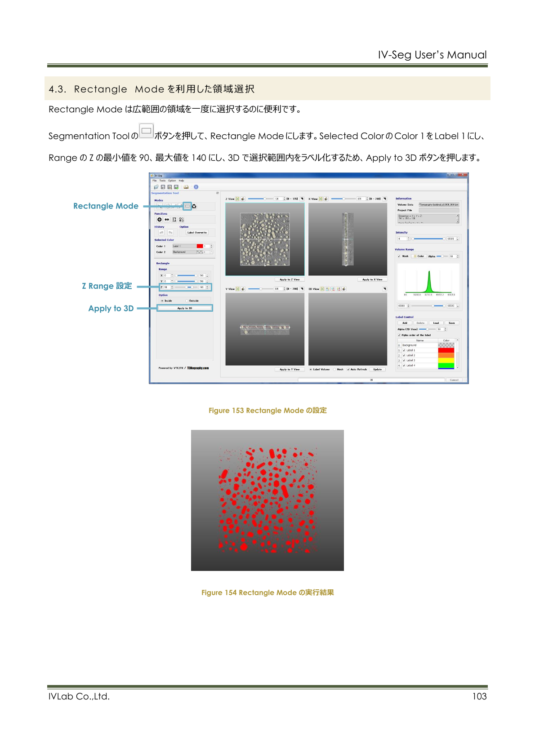The width and height of the screenshot is (535, 756).
Task: Open the Option menu
Action: (172, 181)
